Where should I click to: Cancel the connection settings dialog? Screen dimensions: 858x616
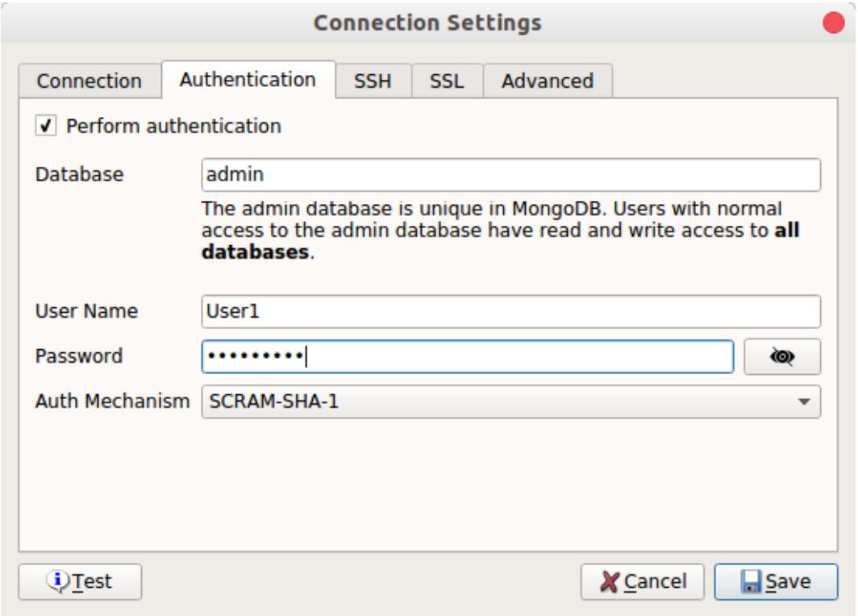tap(643, 581)
